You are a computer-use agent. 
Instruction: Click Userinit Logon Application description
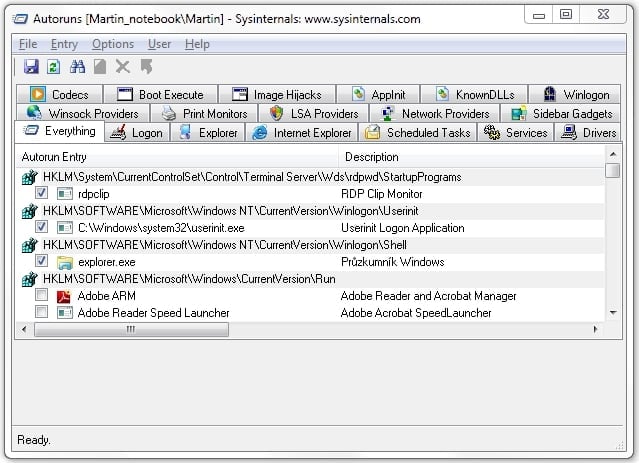click(x=403, y=228)
